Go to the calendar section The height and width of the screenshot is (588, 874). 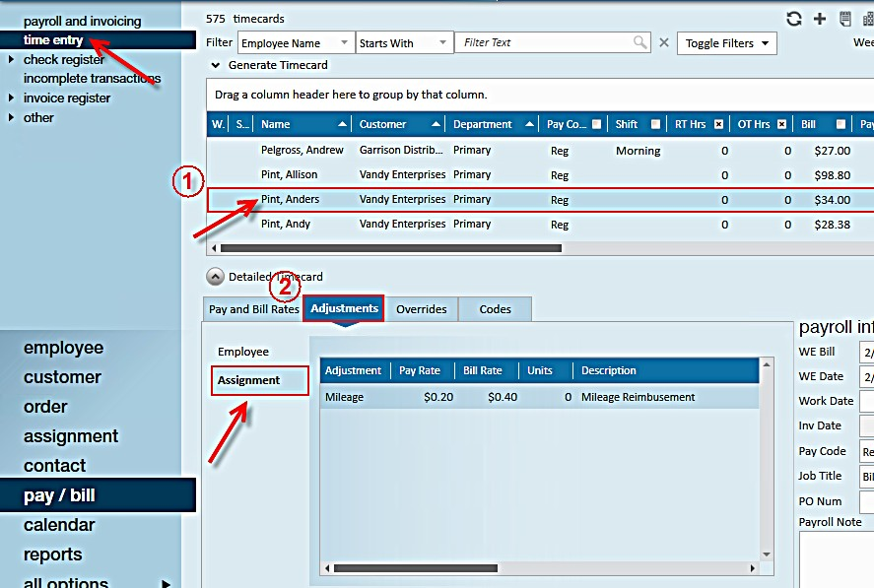(x=59, y=525)
